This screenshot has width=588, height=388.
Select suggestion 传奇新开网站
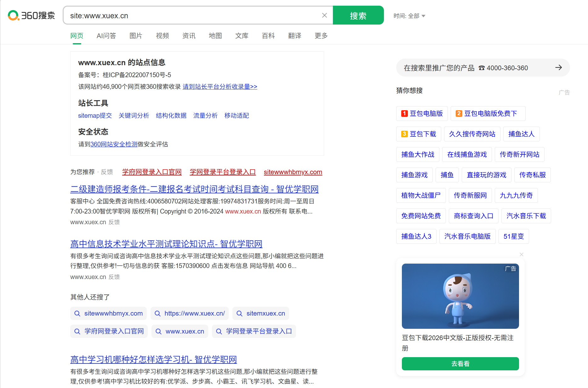[x=520, y=154]
